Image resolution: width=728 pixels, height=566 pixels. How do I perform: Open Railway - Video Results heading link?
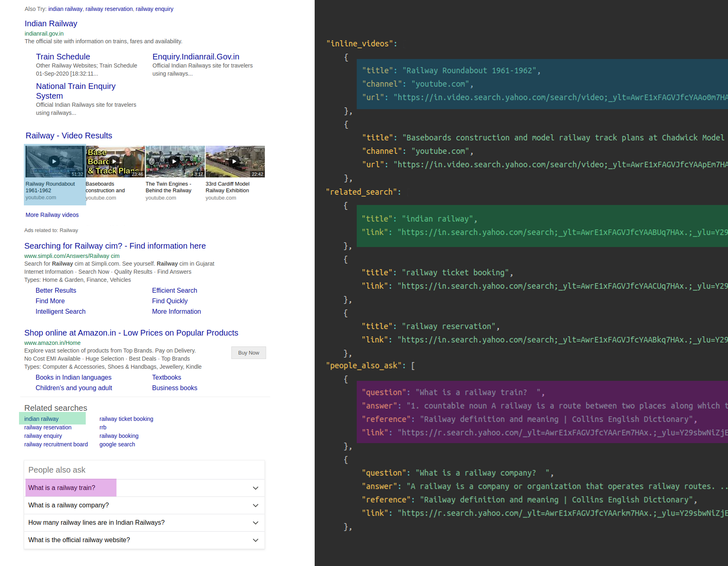(x=69, y=135)
